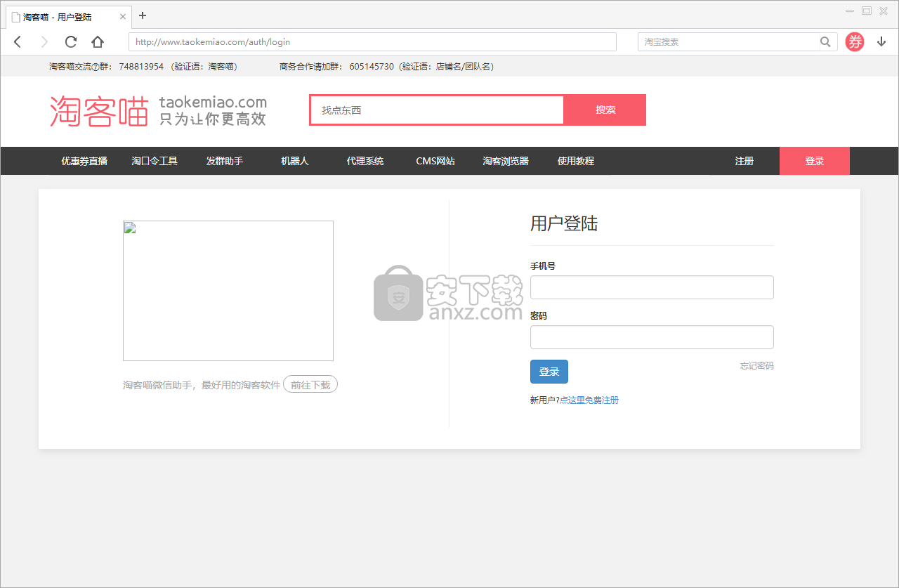Image resolution: width=899 pixels, height=588 pixels.
Task: Click the red 登录 navigation tab
Action: click(x=815, y=161)
